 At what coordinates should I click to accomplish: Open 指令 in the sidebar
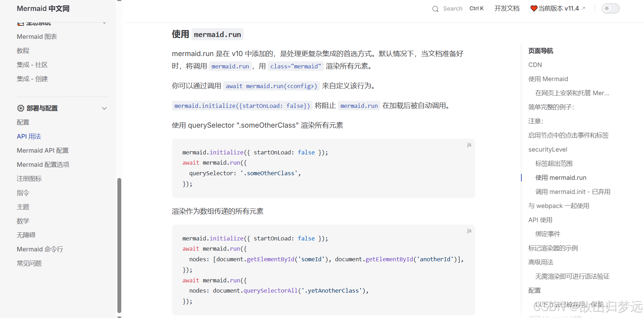pyautogui.click(x=23, y=193)
